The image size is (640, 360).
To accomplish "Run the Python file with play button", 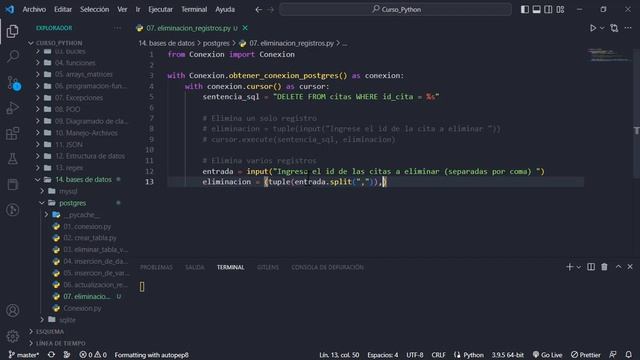I will point(593,28).
